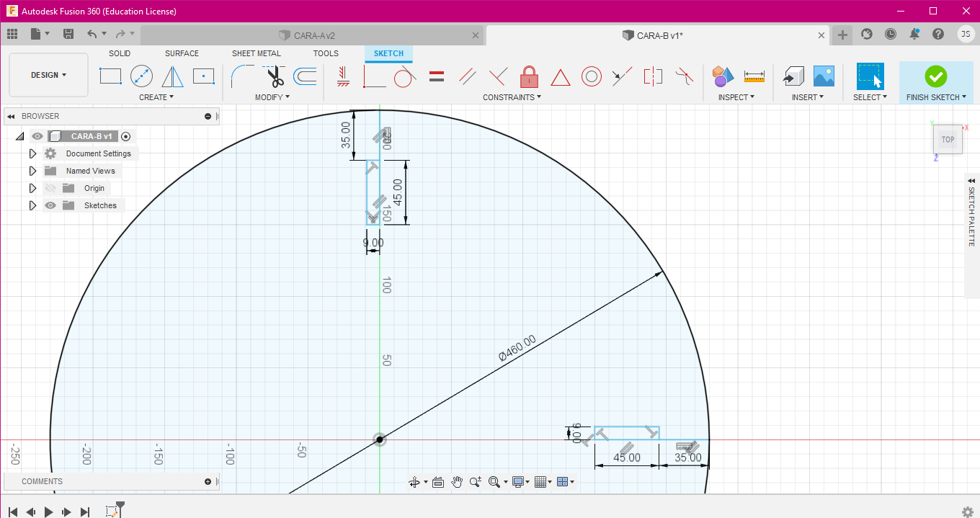Image resolution: width=980 pixels, height=518 pixels.
Task: Click the Insert Canvas image icon
Action: 824,76
